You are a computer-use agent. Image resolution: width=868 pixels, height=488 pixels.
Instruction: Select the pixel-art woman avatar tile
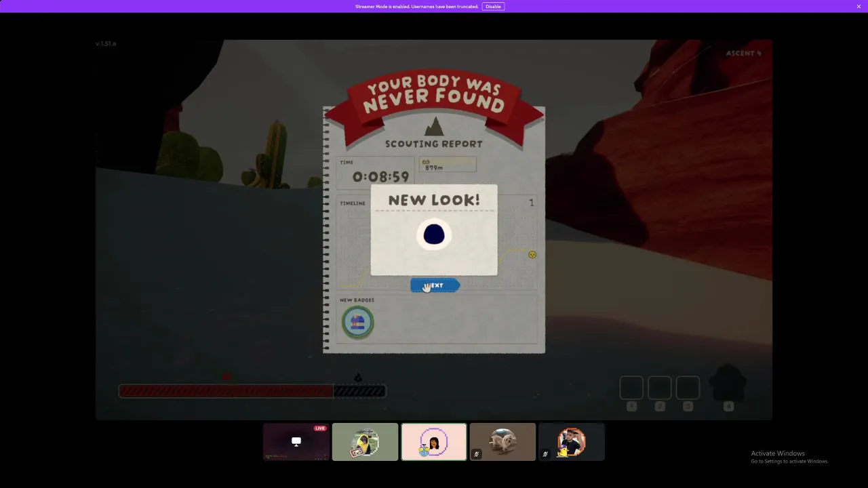[x=434, y=442]
